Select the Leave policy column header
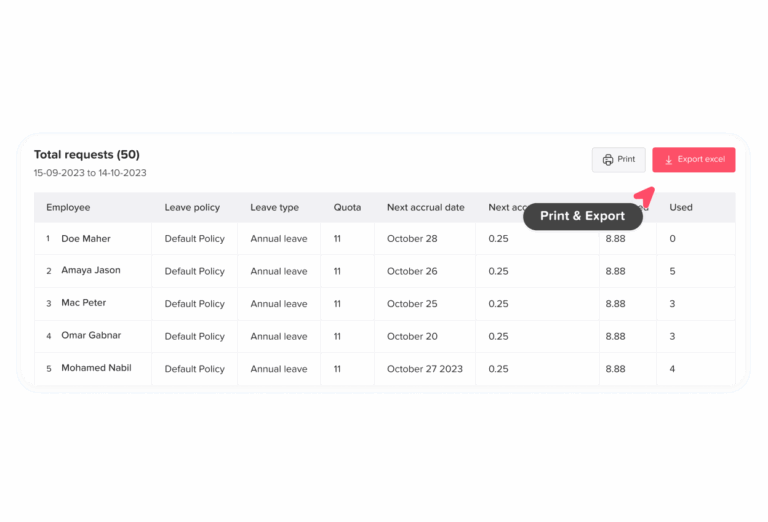This screenshot has height=522, width=768. (x=192, y=207)
